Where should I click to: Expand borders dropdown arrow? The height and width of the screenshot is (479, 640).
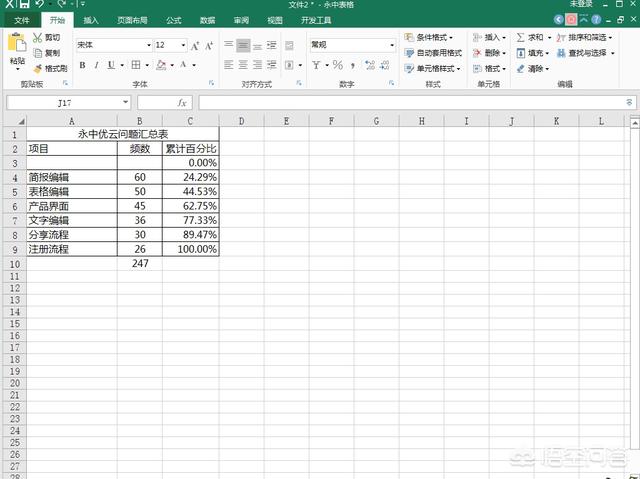pyautogui.click(x=147, y=65)
